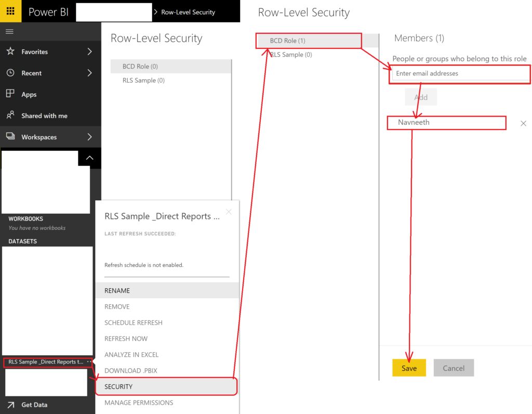
Task: Close the RLS Sample dataset popup
Action: pos(229,212)
